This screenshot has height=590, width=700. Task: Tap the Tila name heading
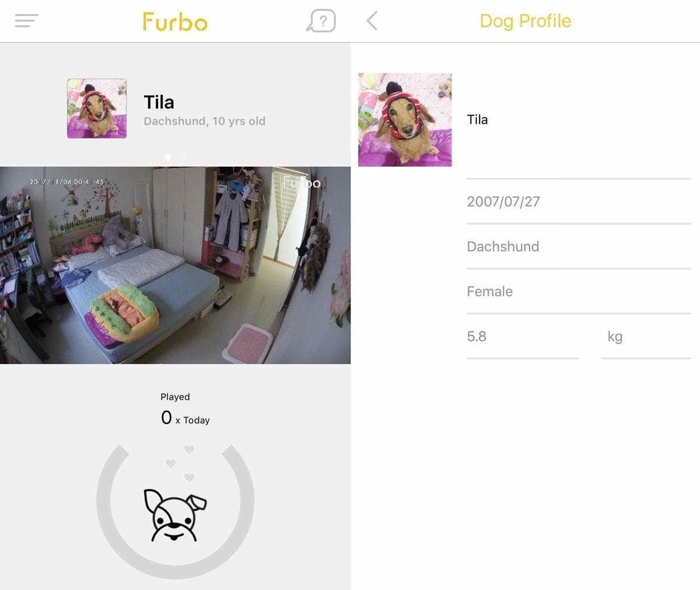tap(159, 102)
